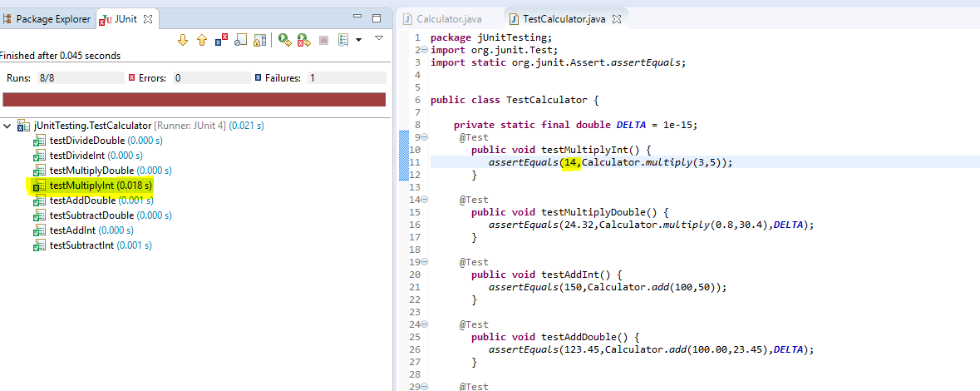Click the Failures count field
Image resolution: width=980 pixels, height=391 pixels.
(x=347, y=78)
